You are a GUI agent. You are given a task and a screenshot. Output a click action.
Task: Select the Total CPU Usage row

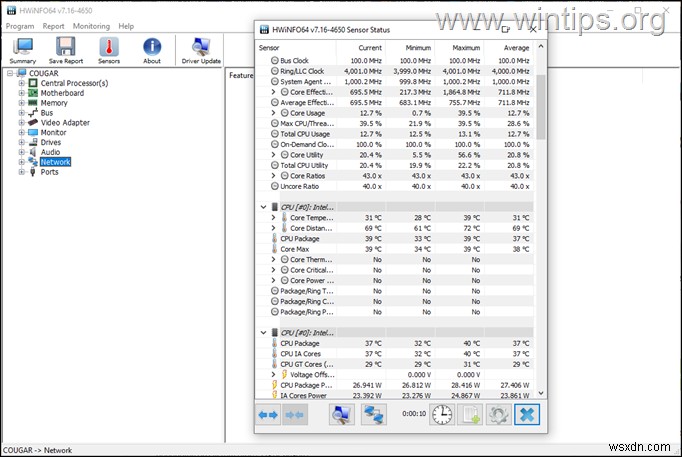tap(395, 134)
